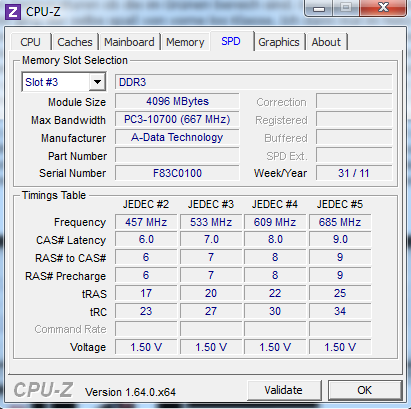
Task: Close the CPU-Z window
Action: (383, 8)
